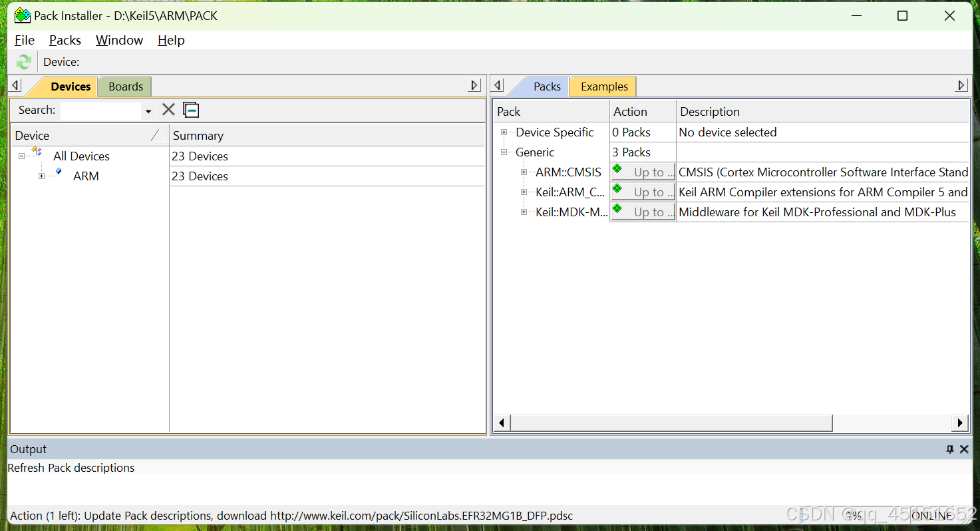Screen dimensions: 980x531
Task: Click "Refresh Pack descriptions" output line
Action: pos(71,468)
